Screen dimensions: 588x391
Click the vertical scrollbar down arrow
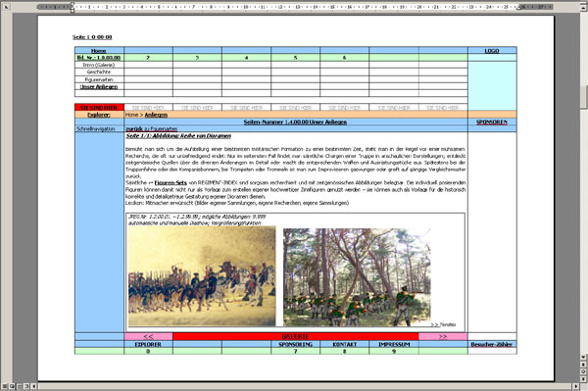[583, 358]
